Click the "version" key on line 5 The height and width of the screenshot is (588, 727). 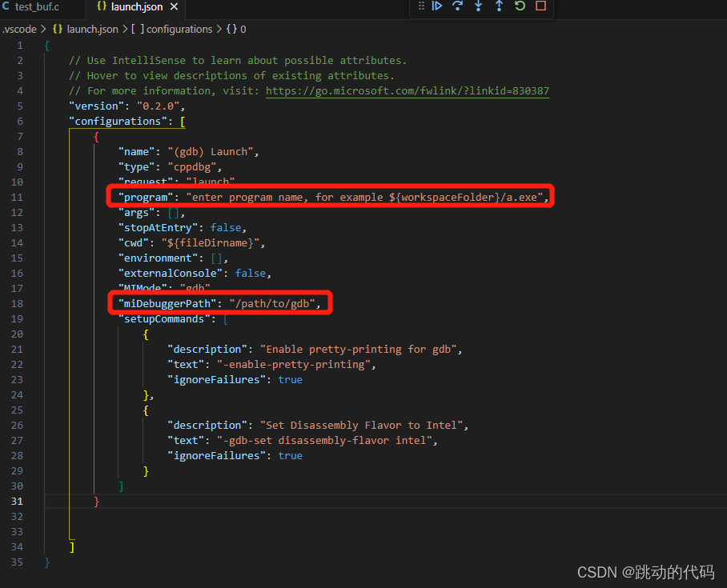tap(96, 106)
